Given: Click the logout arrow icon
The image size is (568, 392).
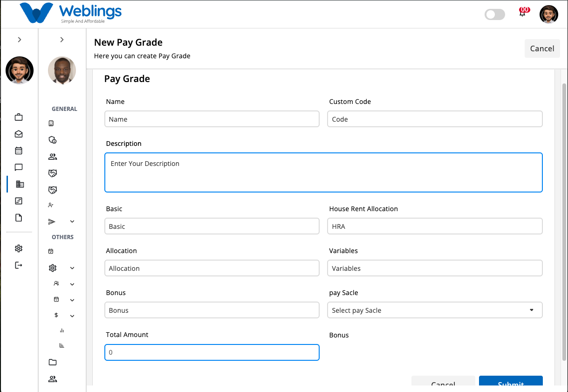Looking at the screenshot, I should click(19, 265).
